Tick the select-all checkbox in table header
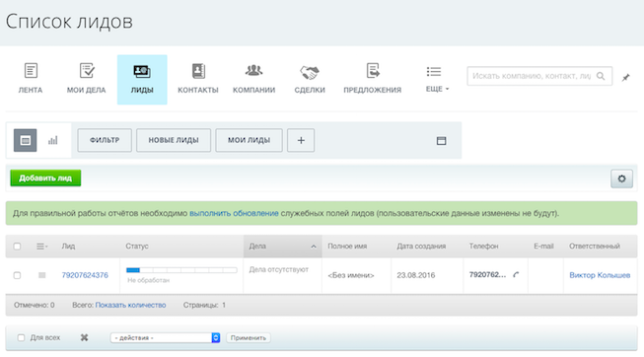This screenshot has width=644, height=357. [x=17, y=247]
